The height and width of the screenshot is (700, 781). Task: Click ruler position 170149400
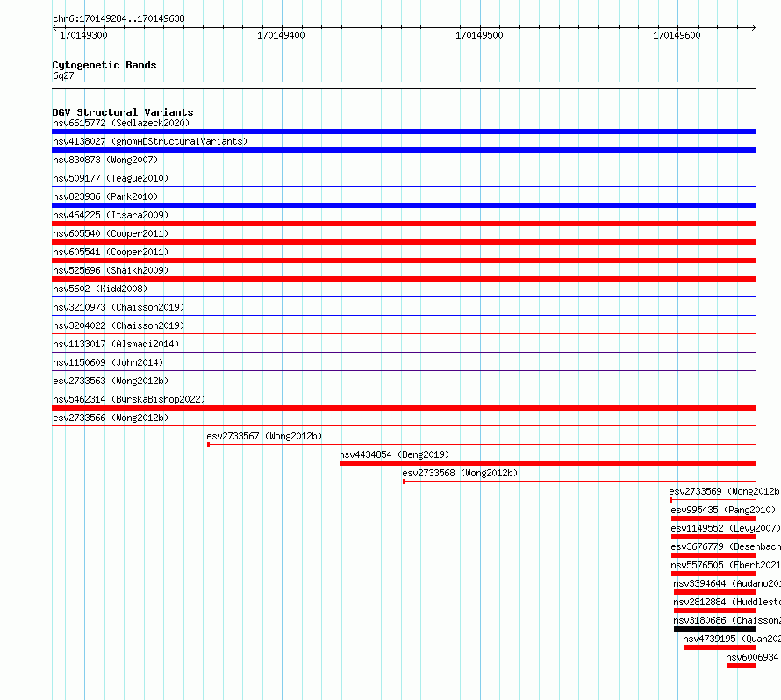click(281, 35)
